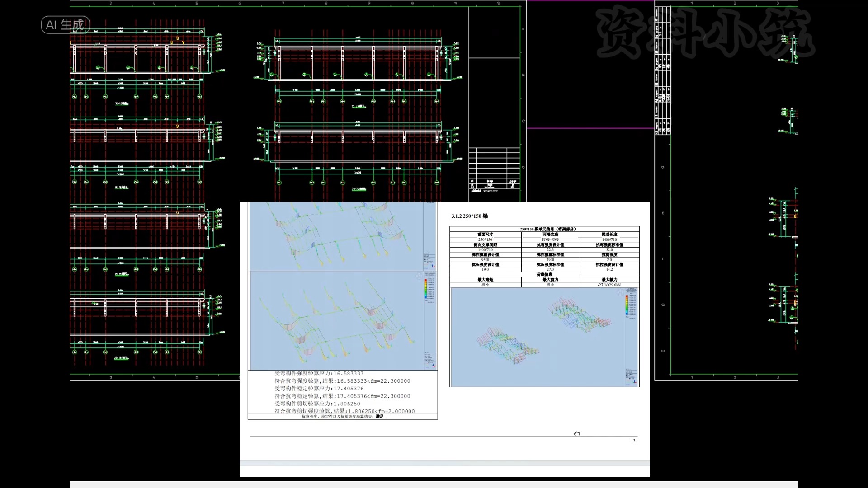Click the "抗压强度标准值" header cell
This screenshot has width=868, height=488.
pyautogui.click(x=550, y=265)
